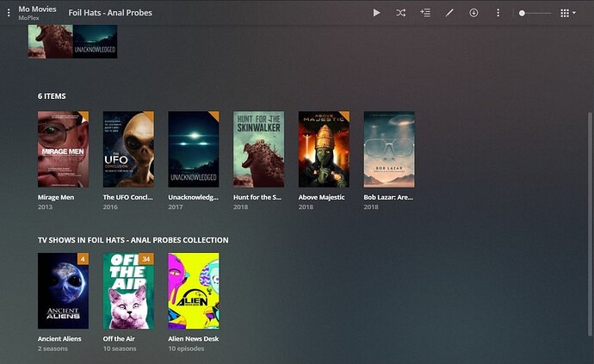This screenshot has height=364, width=594.
Task: Click the 2013 year under Mirage Men
Action: coord(45,207)
